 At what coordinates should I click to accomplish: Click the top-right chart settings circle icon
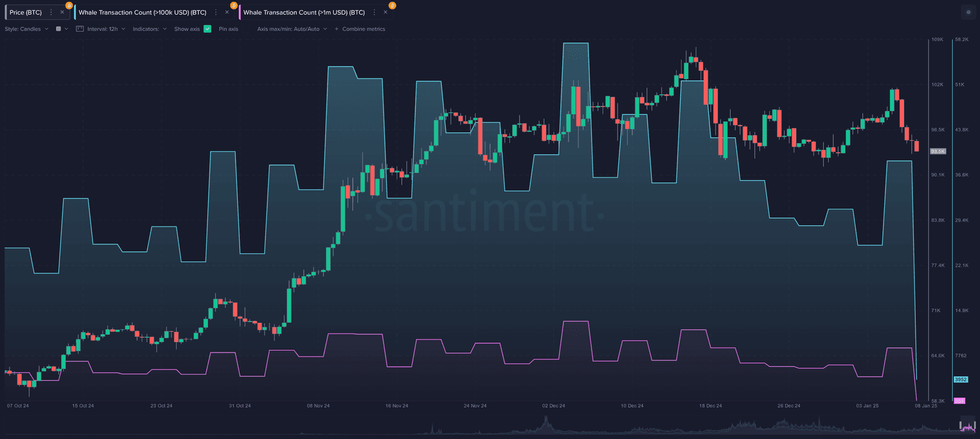coord(967,12)
